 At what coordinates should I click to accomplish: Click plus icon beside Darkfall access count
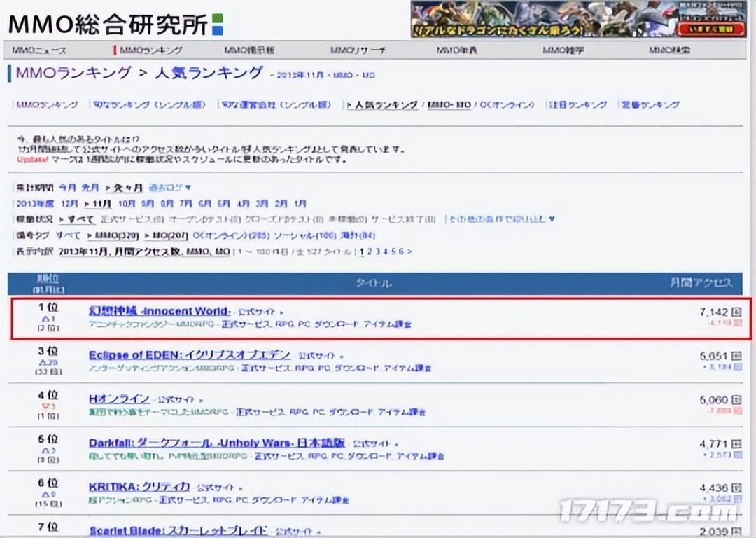pos(736,444)
